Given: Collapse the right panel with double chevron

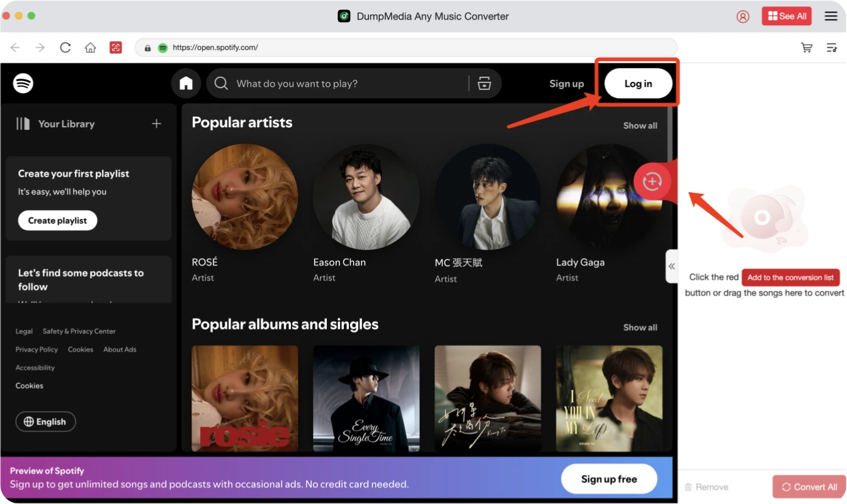Looking at the screenshot, I should tap(672, 266).
